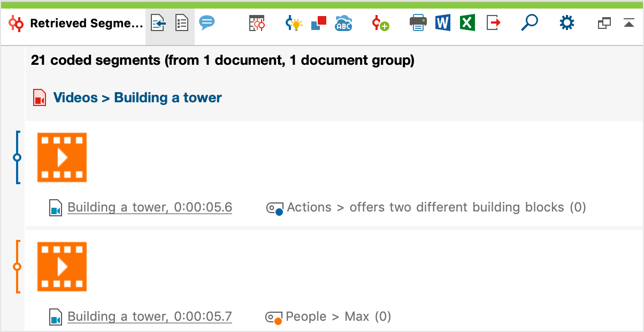This screenshot has height=332, width=644.
Task: Click the blue coding stripe marker
Action: point(17,157)
